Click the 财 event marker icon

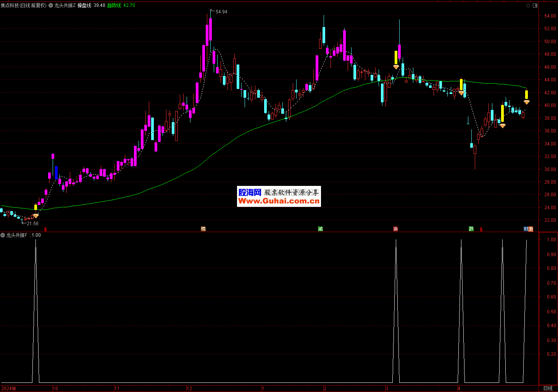click(526, 229)
